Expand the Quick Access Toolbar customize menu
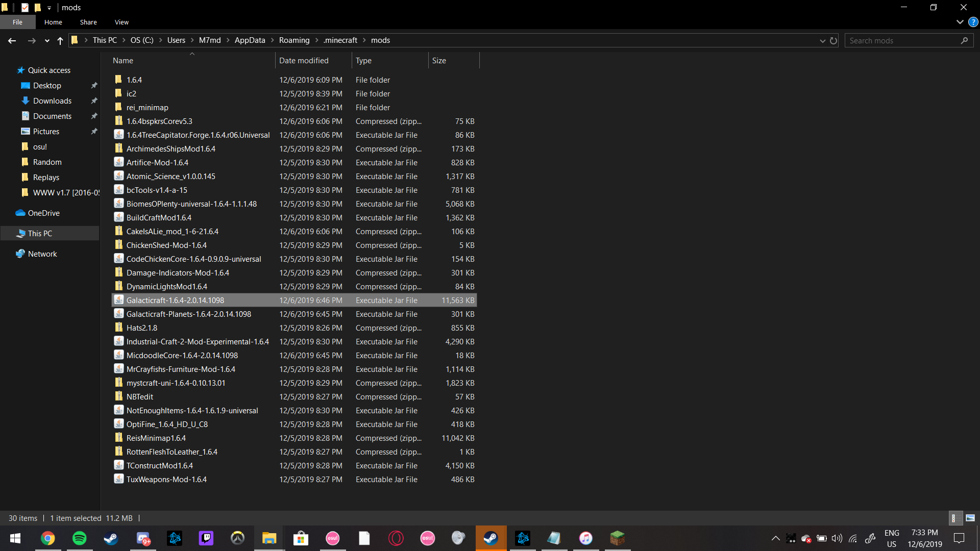The height and width of the screenshot is (551, 980). click(x=49, y=7)
